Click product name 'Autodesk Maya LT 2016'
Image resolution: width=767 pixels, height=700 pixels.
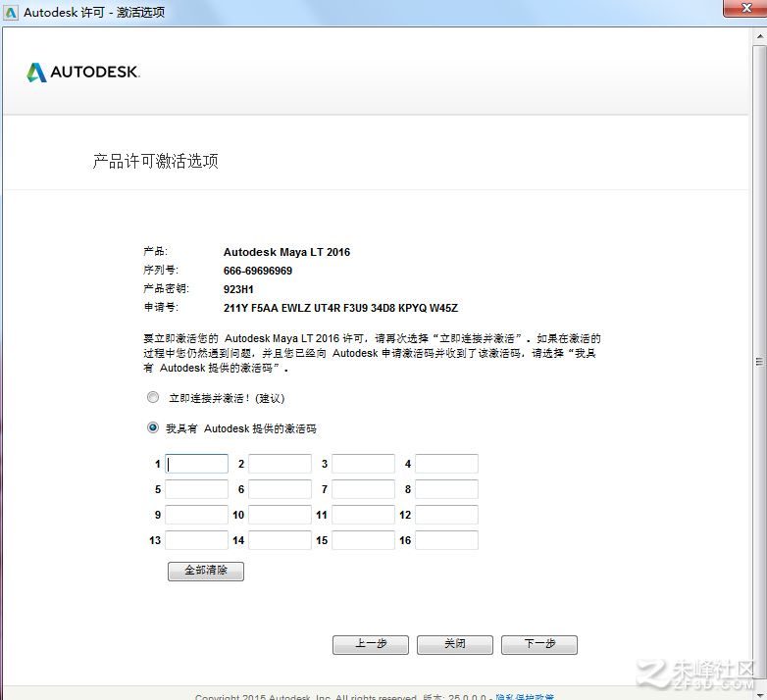[286, 252]
